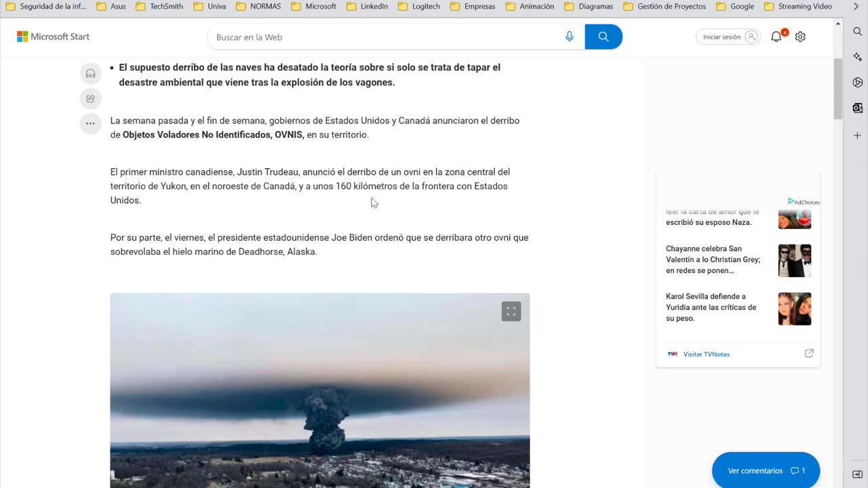868x488 pixels.
Task: Click the scrollbar up arrow
Action: pyautogui.click(x=838, y=24)
